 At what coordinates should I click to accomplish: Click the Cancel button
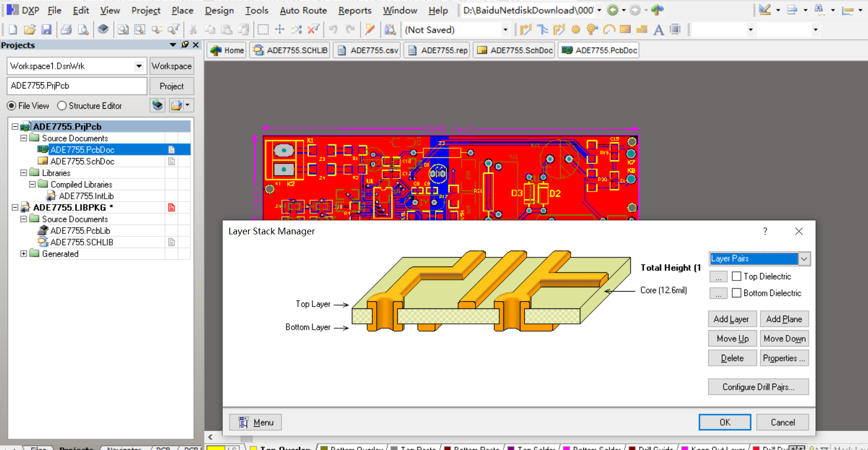pyautogui.click(x=782, y=422)
